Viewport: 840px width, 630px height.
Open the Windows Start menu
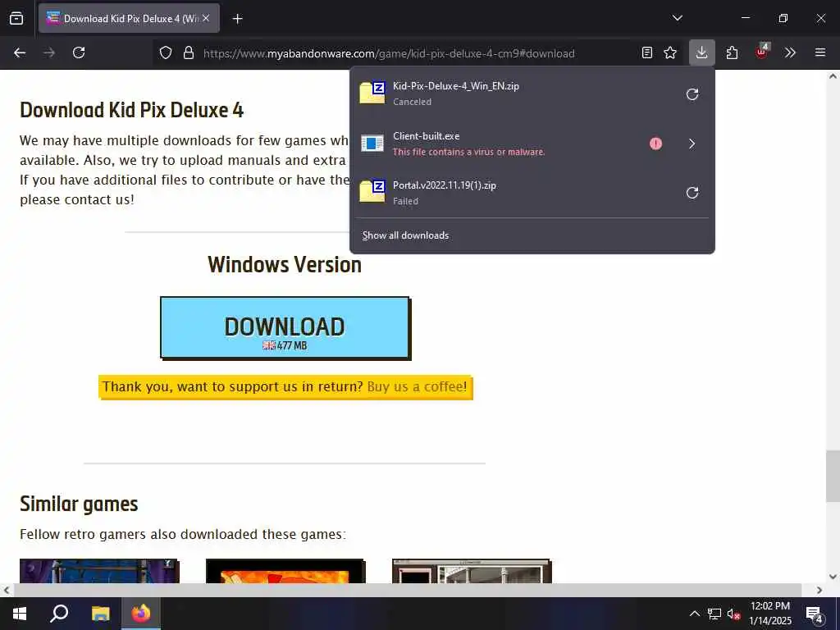pyautogui.click(x=20, y=614)
